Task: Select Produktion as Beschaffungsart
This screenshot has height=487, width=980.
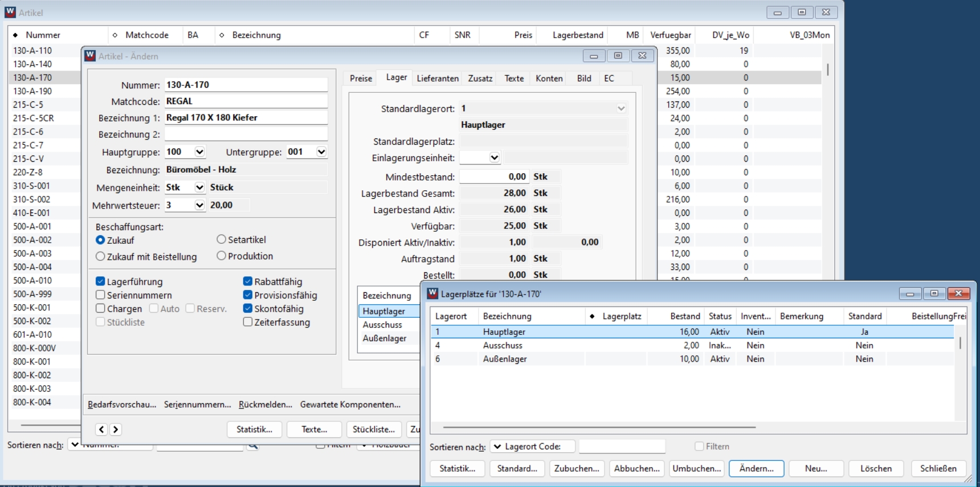Action: [221, 256]
